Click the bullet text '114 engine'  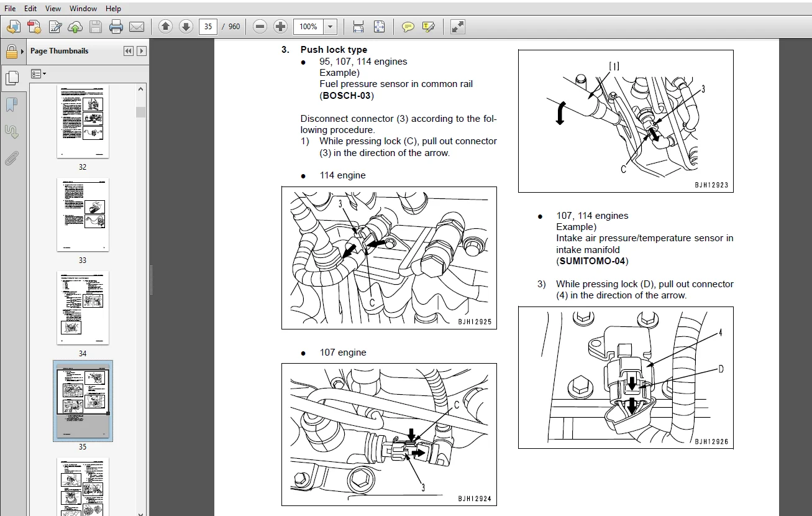343,175
